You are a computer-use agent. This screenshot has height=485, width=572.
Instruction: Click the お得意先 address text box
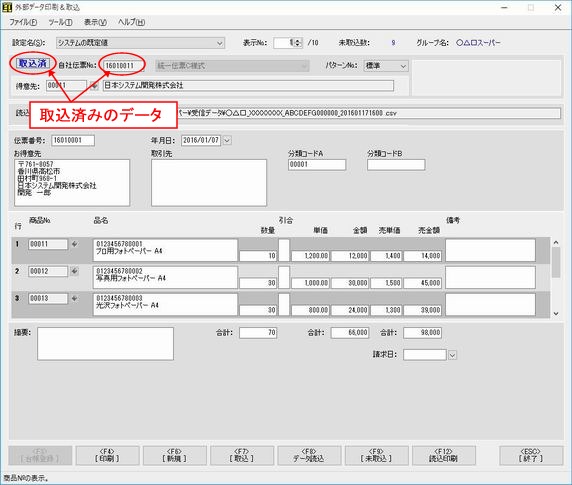(x=72, y=183)
